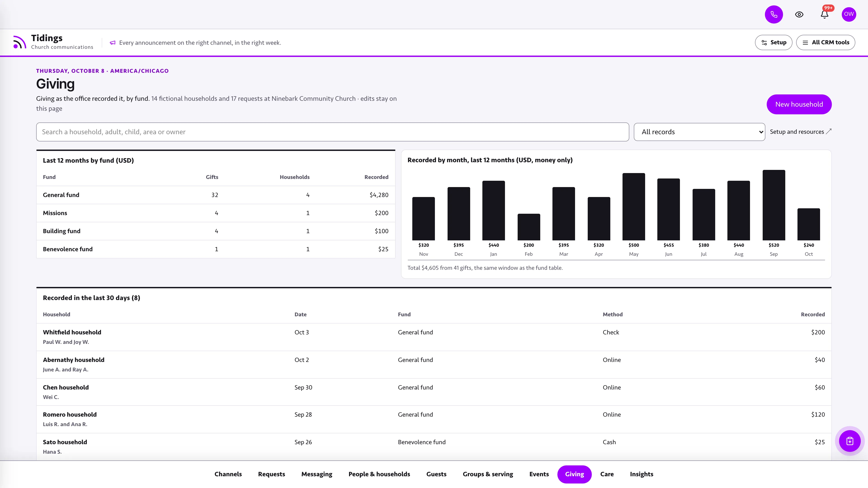Viewport: 868px width, 488px height.
Task: Click the May $500 chart bar
Action: point(633,207)
